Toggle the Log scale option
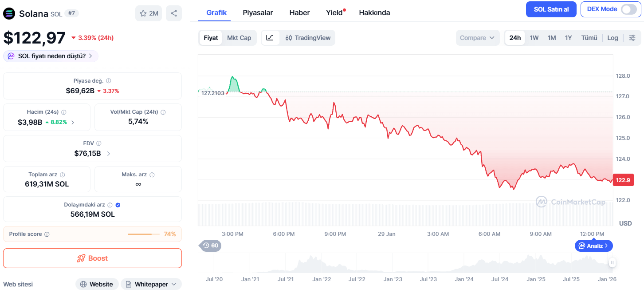 (x=613, y=38)
